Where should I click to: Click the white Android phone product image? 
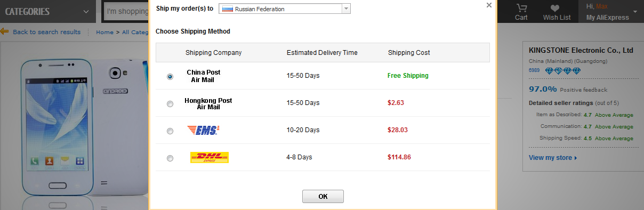pyautogui.click(x=74, y=128)
